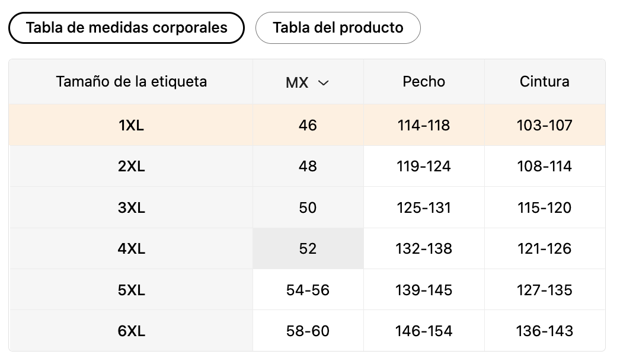Click the MX dropdown chevron arrow
Image resolution: width=620 pixels, height=364 pixels.
(323, 83)
